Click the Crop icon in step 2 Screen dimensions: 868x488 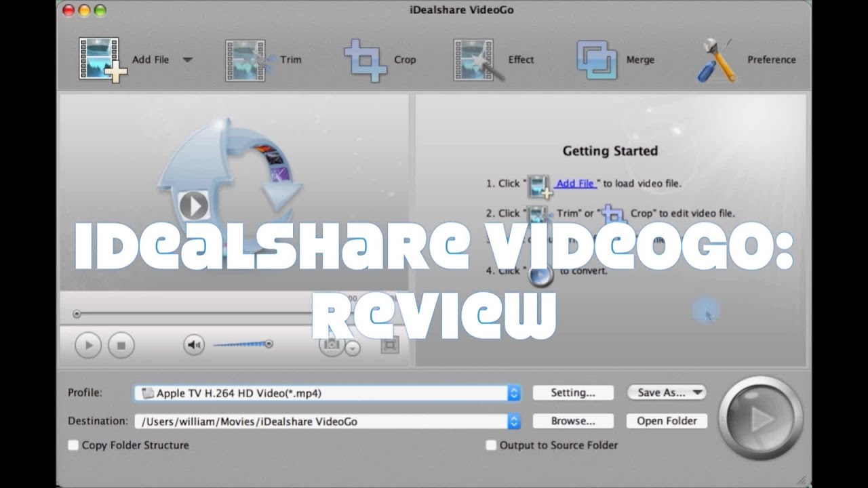[x=613, y=214]
